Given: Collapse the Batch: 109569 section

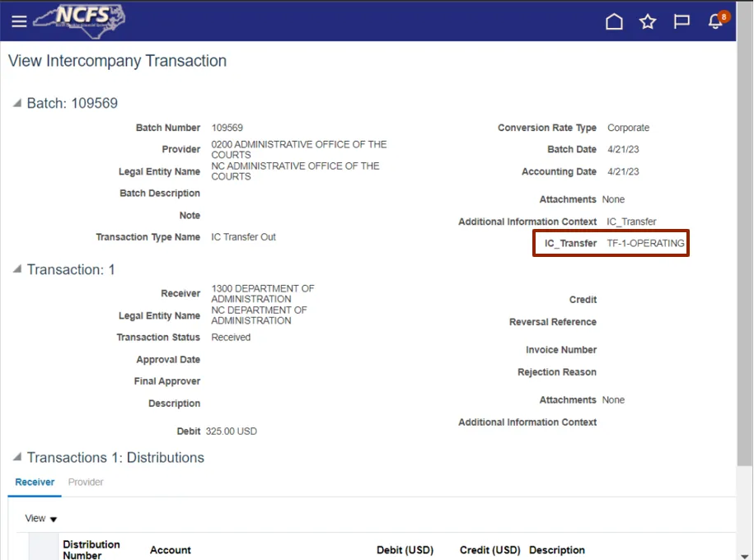Looking at the screenshot, I should (17, 104).
